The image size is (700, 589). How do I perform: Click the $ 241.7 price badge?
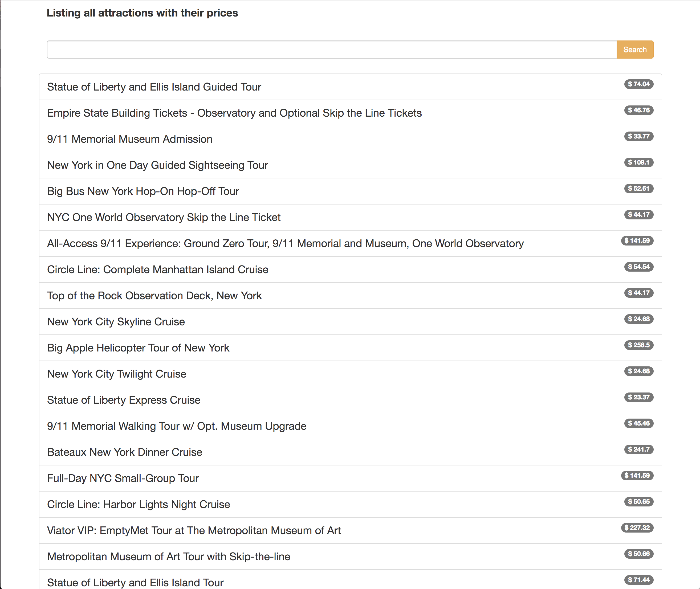point(638,449)
